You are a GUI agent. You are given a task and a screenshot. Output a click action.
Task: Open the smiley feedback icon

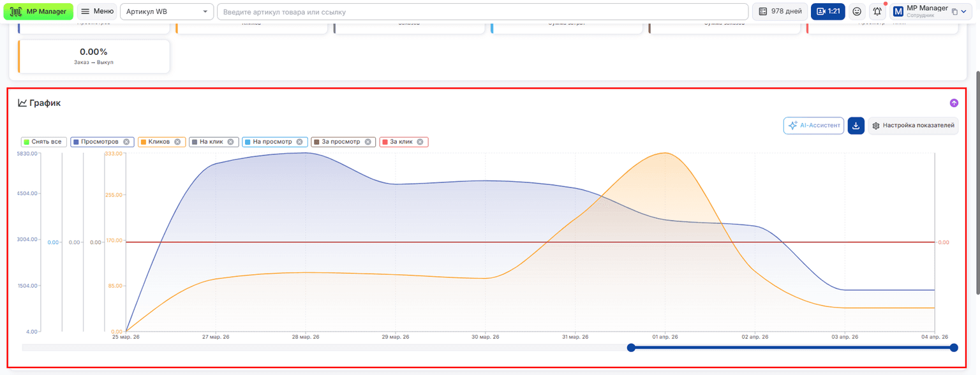857,11
